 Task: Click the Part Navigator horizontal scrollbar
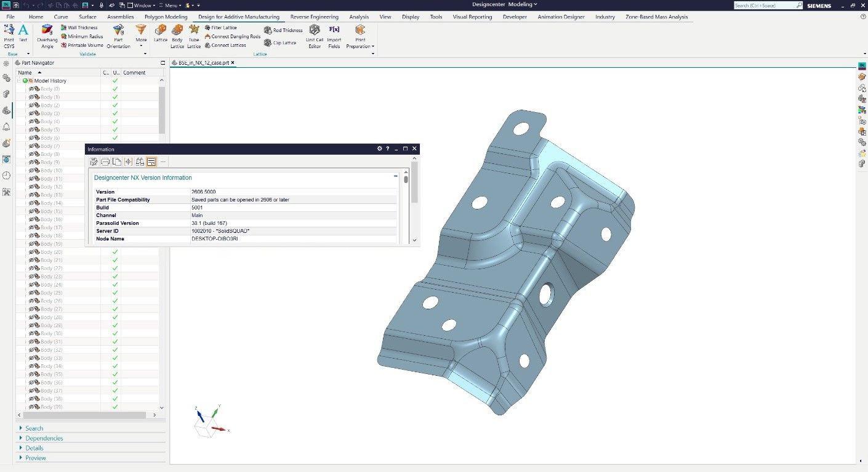point(84,416)
